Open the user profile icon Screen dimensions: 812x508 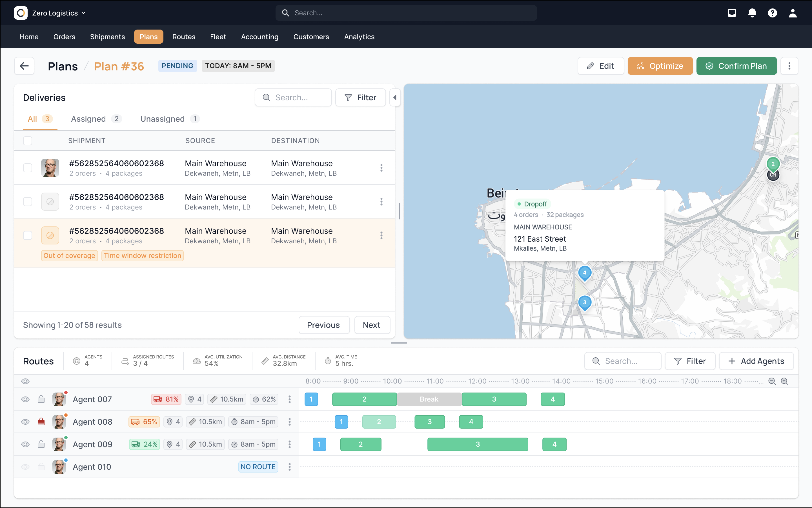pyautogui.click(x=793, y=13)
